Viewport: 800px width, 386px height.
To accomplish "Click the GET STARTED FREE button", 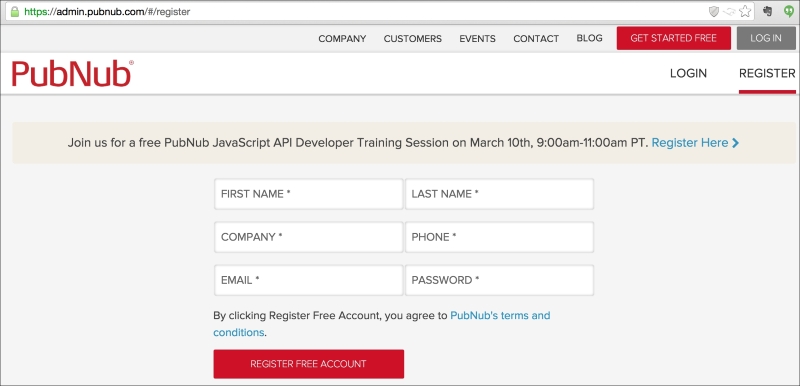I will 673,38.
